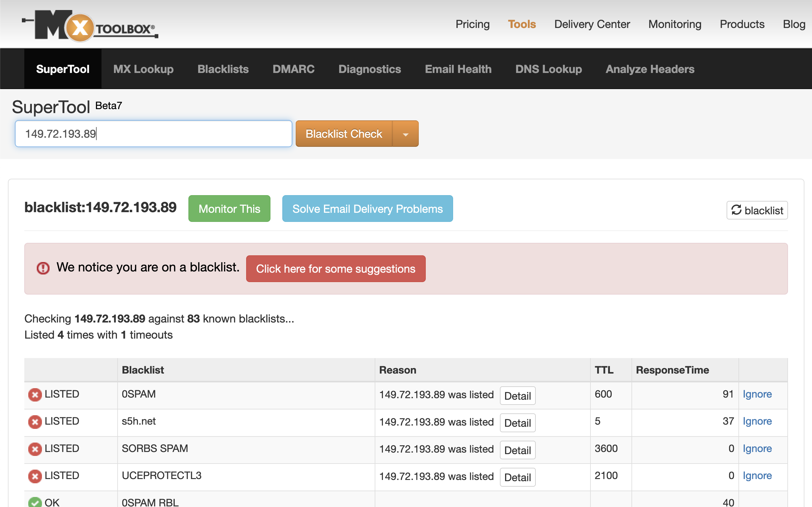Open Detail for the s5h.net listing
The image size is (812, 507).
pos(518,423)
